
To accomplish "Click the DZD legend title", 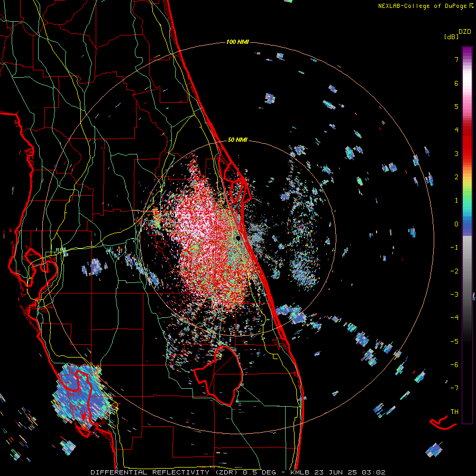I will (x=465, y=32).
